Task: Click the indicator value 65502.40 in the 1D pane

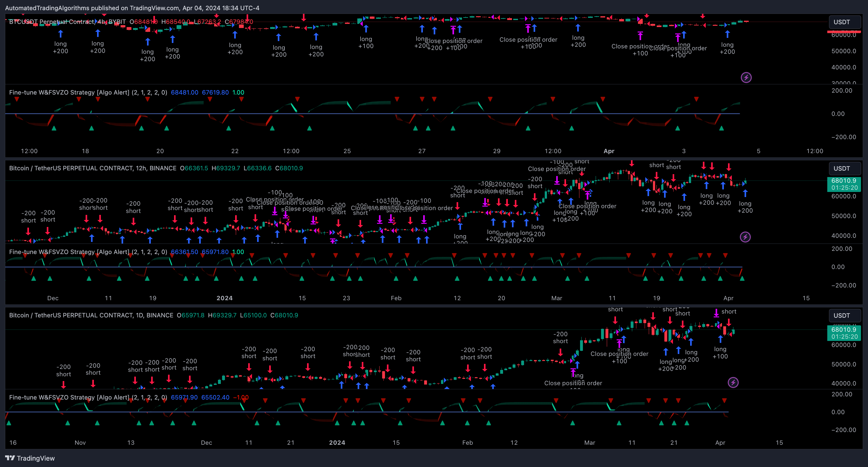Action: pyautogui.click(x=215, y=397)
